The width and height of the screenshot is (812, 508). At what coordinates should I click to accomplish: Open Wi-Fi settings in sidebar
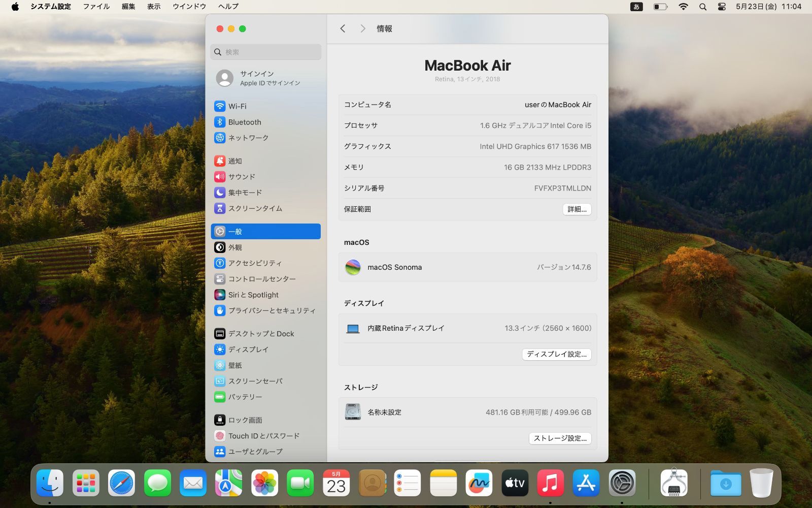click(265, 106)
